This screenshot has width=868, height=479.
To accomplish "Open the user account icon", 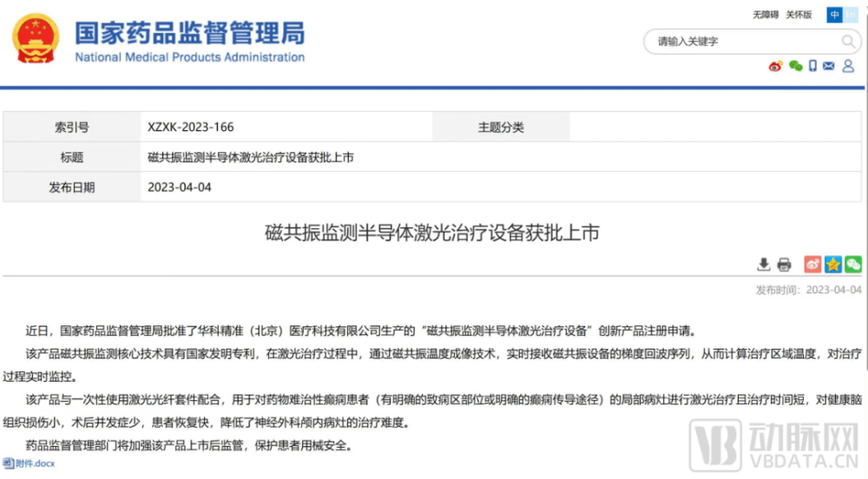I will pyautogui.click(x=847, y=67).
